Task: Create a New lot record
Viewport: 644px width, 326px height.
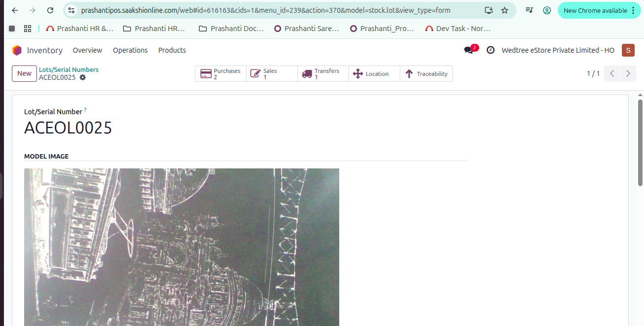Action: pos(24,73)
